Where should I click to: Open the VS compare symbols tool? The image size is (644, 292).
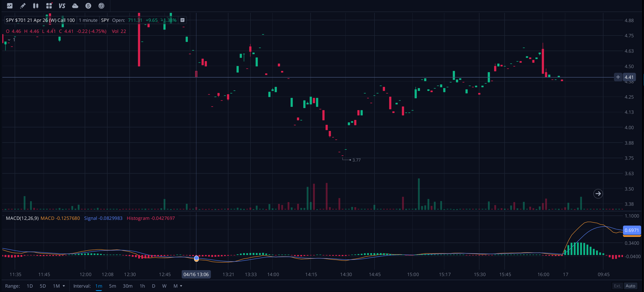(x=62, y=6)
